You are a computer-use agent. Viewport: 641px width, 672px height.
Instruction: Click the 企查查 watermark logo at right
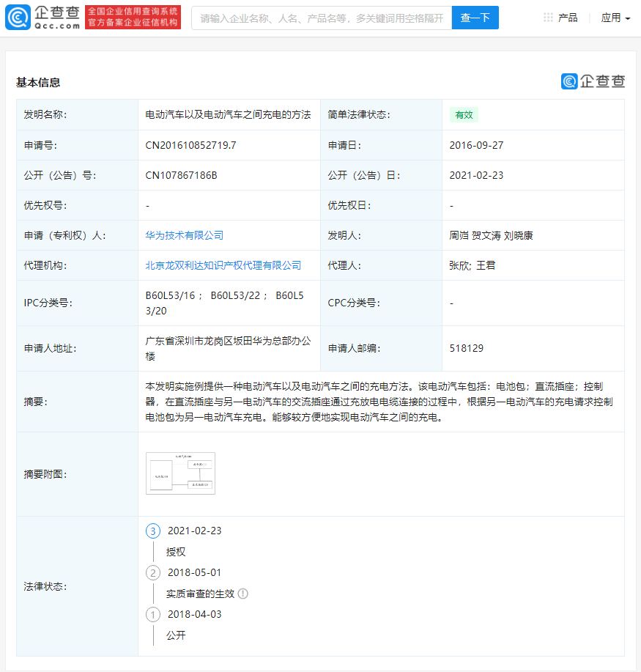[593, 81]
